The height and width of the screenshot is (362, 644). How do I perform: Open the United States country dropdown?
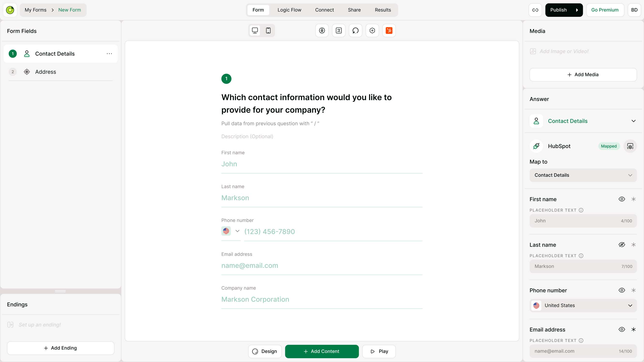coord(583,305)
